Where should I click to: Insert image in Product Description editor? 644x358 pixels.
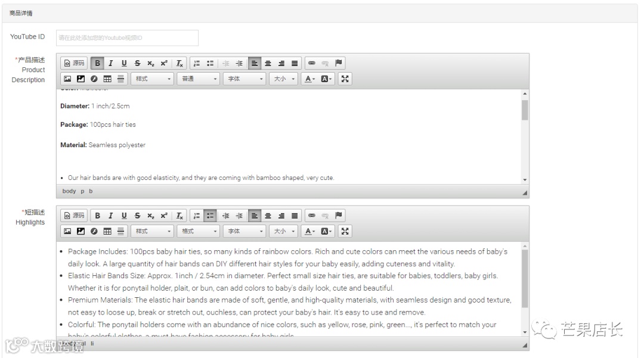coord(67,79)
